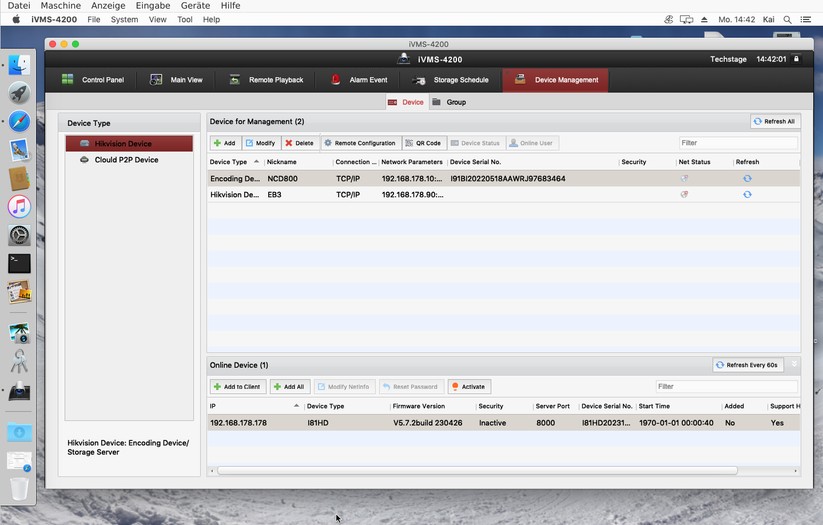
Task: Select online device 192.168.178.178
Action: [x=503, y=423]
